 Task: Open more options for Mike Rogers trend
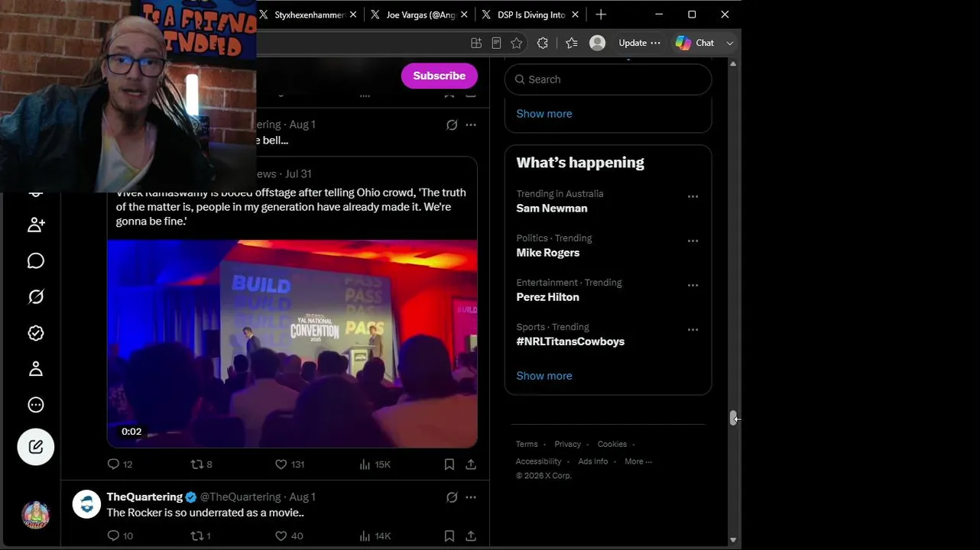pyautogui.click(x=693, y=241)
